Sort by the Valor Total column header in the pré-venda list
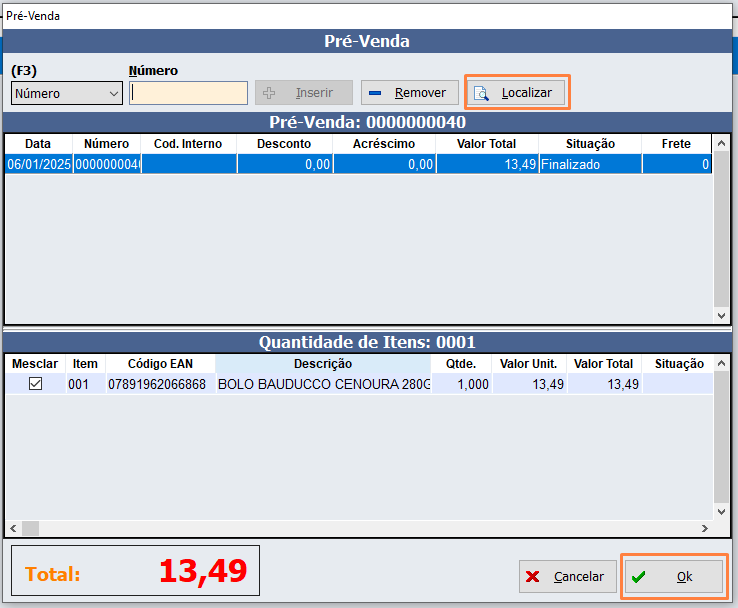The width and height of the screenshot is (738, 608). [x=486, y=144]
